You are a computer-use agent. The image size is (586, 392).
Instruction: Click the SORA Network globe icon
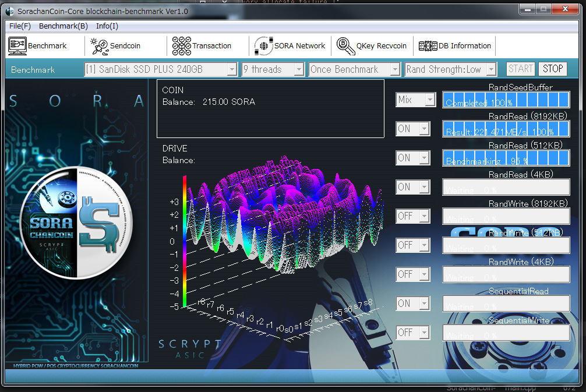264,46
